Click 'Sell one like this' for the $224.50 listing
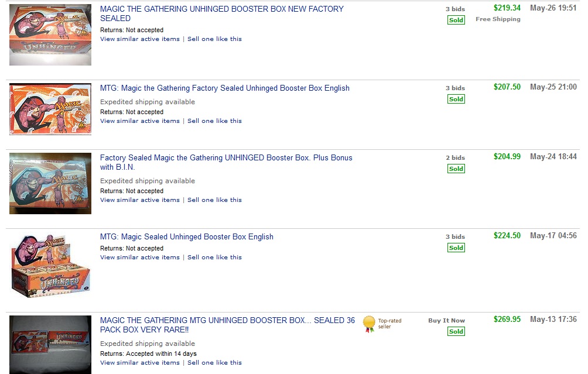The image size is (588, 374). coord(214,258)
